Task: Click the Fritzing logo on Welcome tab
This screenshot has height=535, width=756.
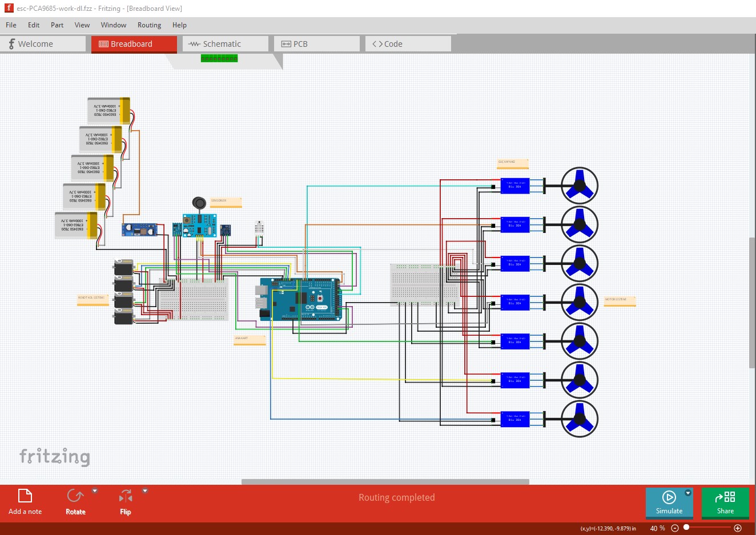Action: coord(11,44)
